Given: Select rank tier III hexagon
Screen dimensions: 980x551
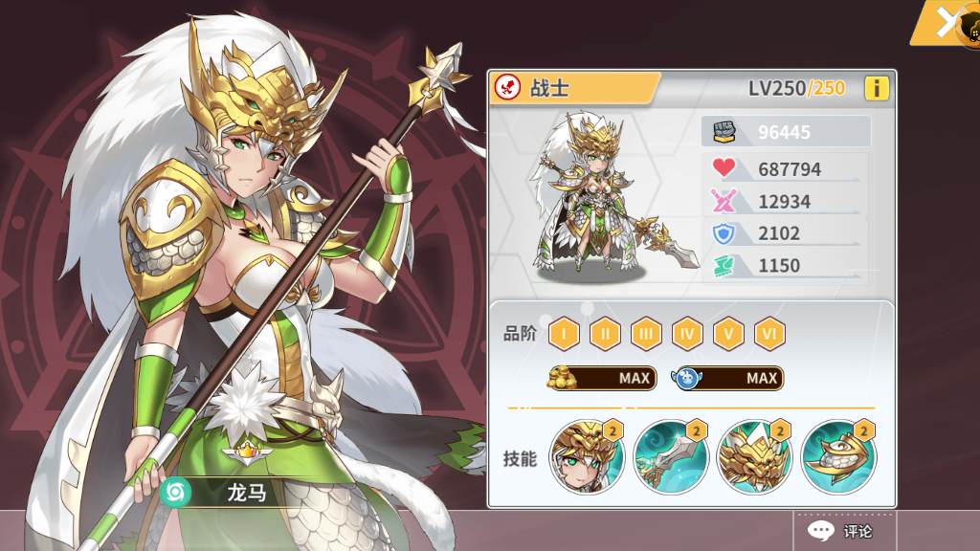Looking at the screenshot, I should click(646, 334).
